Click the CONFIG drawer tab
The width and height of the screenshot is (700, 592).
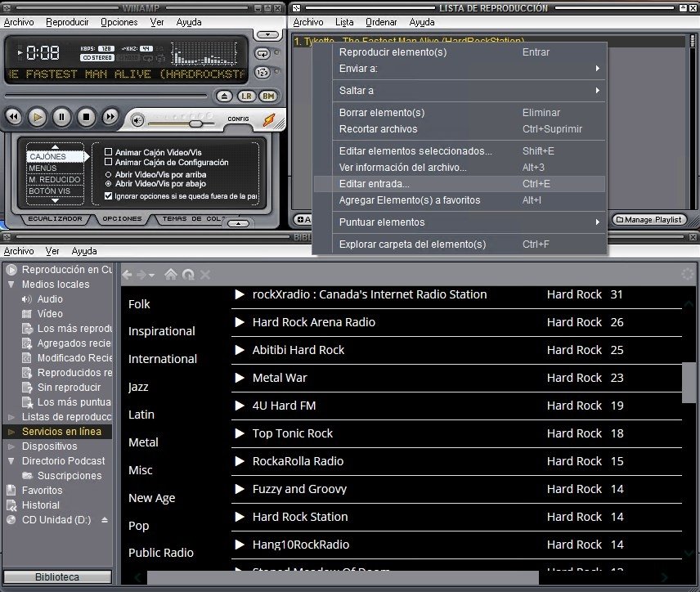tap(238, 119)
